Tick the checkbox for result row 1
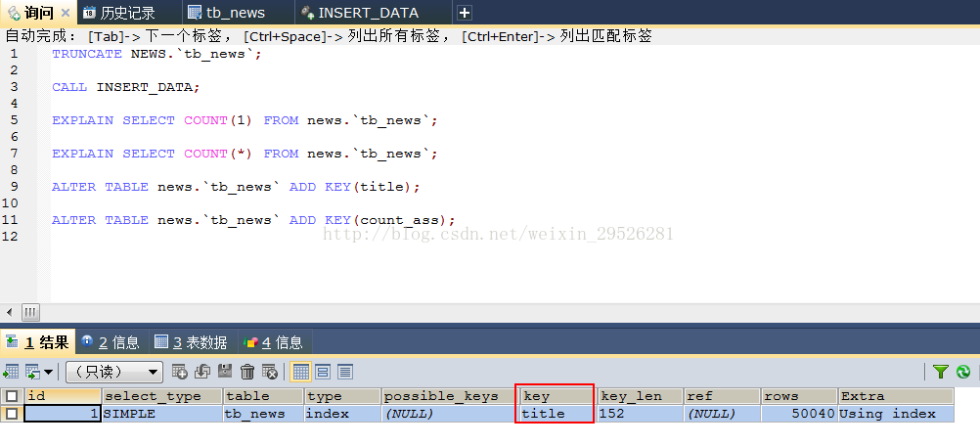 coord(12,414)
